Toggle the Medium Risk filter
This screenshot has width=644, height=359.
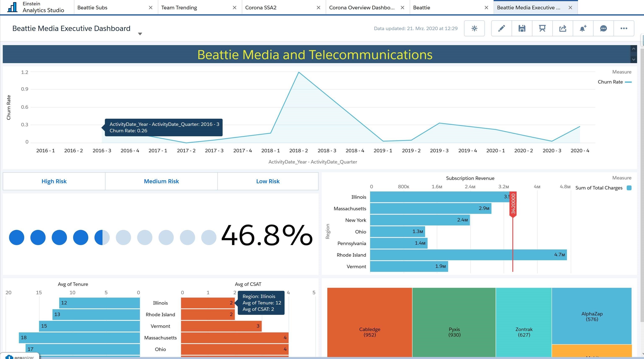tap(161, 181)
